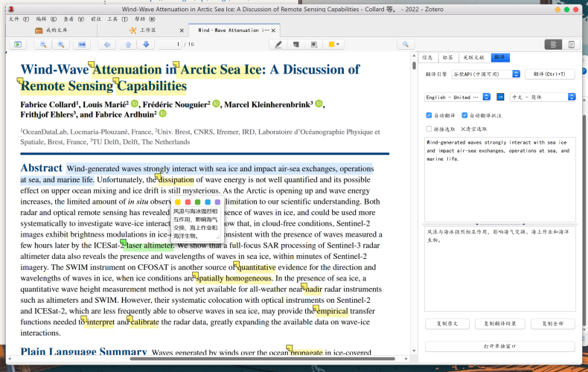Uncheck the 自动翻译 checkbox
588x372 pixels.
[x=429, y=115]
